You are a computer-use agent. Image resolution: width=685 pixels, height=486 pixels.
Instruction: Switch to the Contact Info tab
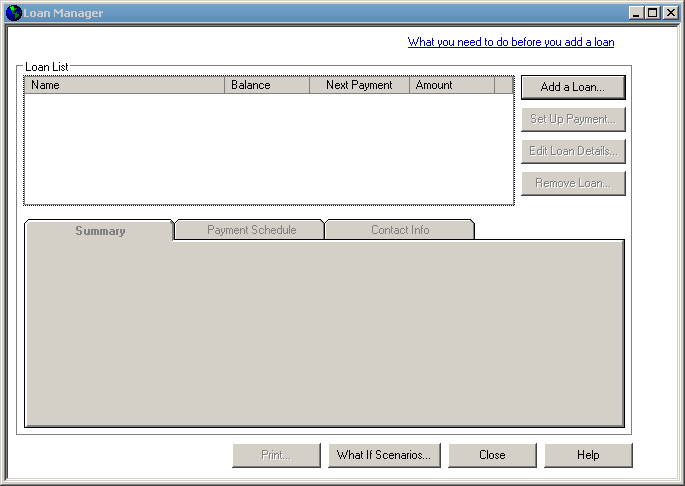point(400,229)
